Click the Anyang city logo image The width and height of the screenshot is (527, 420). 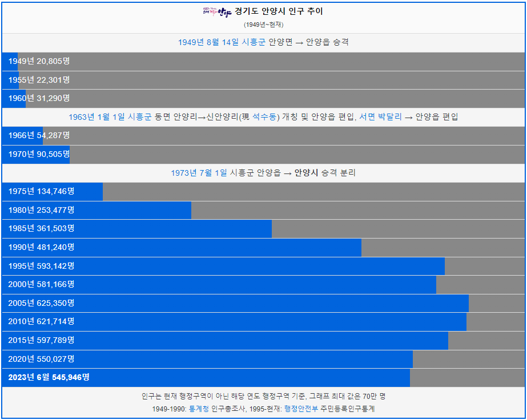coord(217,12)
